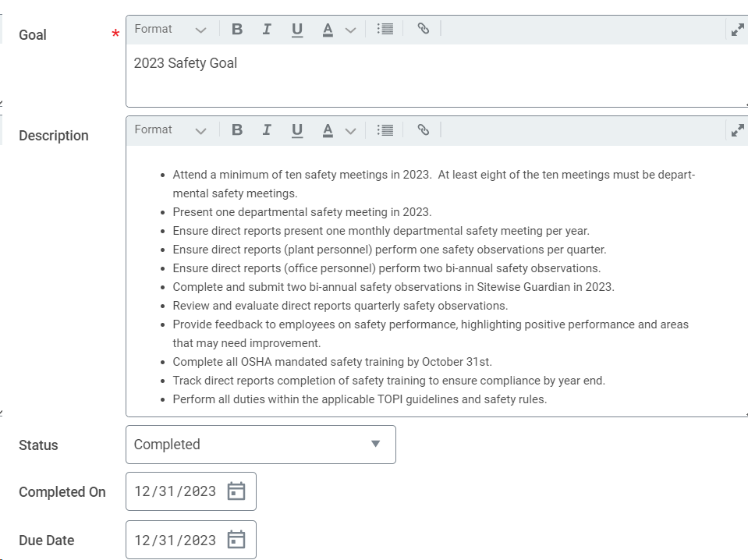748x560 pixels.
Task: Open text color options arrow in Goal toolbar
Action: pyautogui.click(x=351, y=30)
